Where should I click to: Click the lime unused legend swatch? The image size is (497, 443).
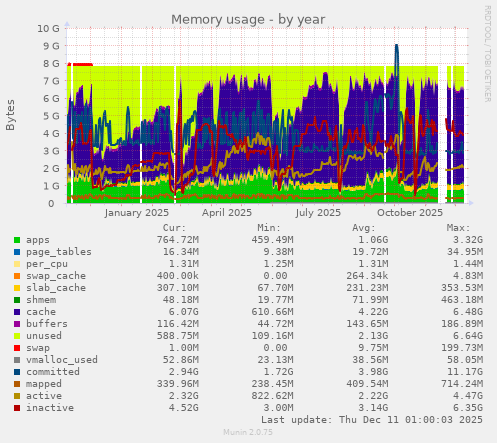[17, 336]
